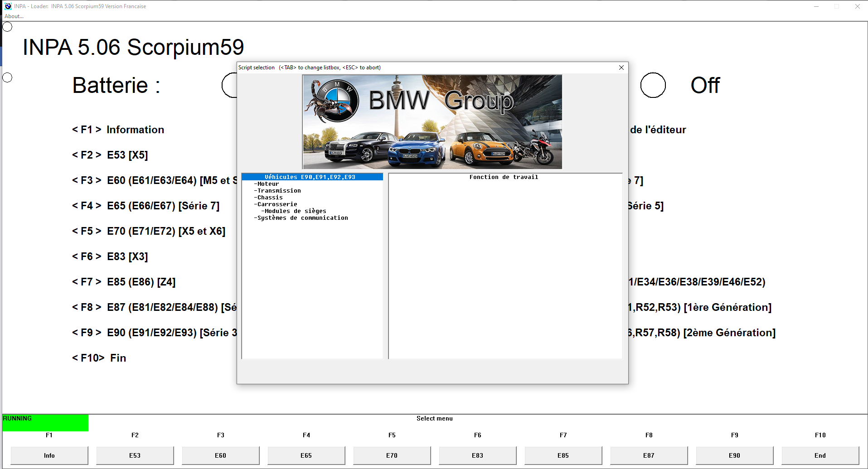Expand the Carrosserie entry
This screenshot has width=868, height=469.
276,204
